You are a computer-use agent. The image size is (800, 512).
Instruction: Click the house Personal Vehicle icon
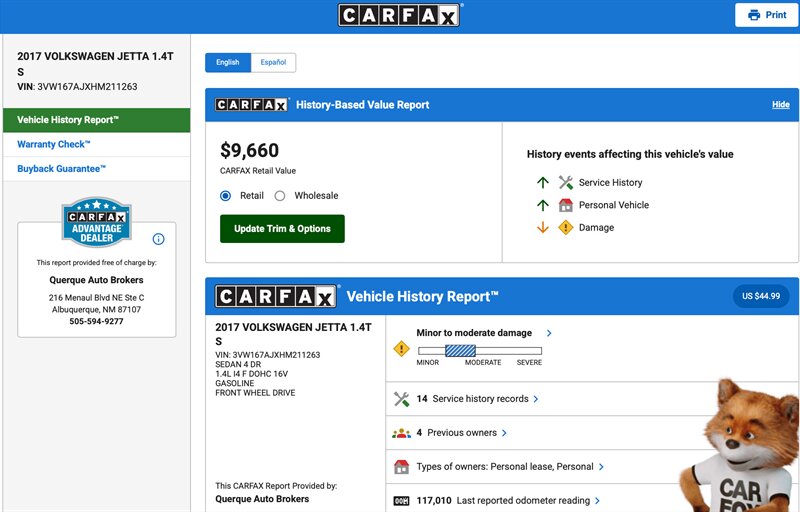click(x=566, y=205)
